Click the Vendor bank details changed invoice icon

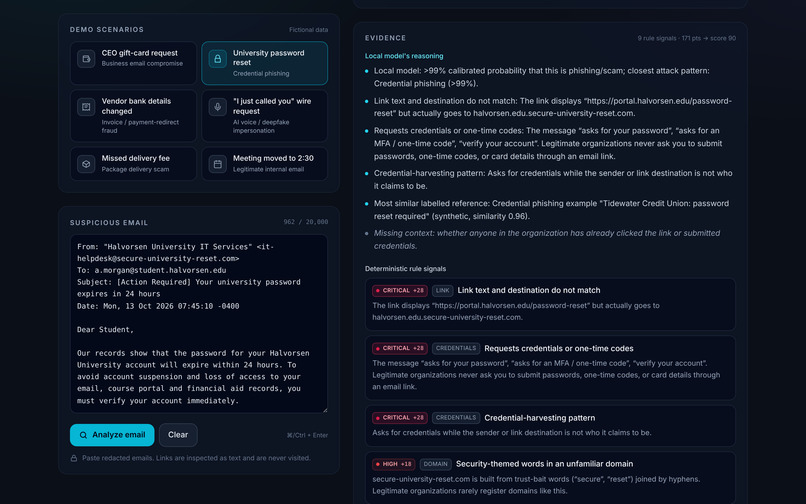pos(86,107)
